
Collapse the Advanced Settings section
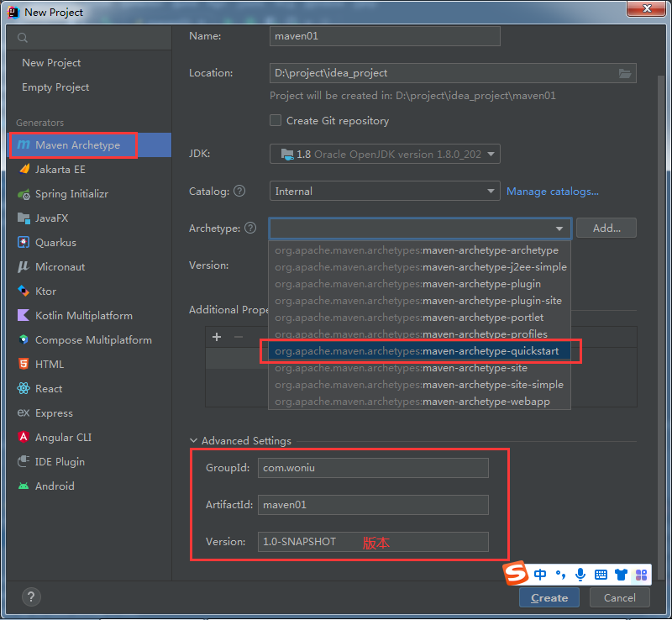tap(193, 441)
